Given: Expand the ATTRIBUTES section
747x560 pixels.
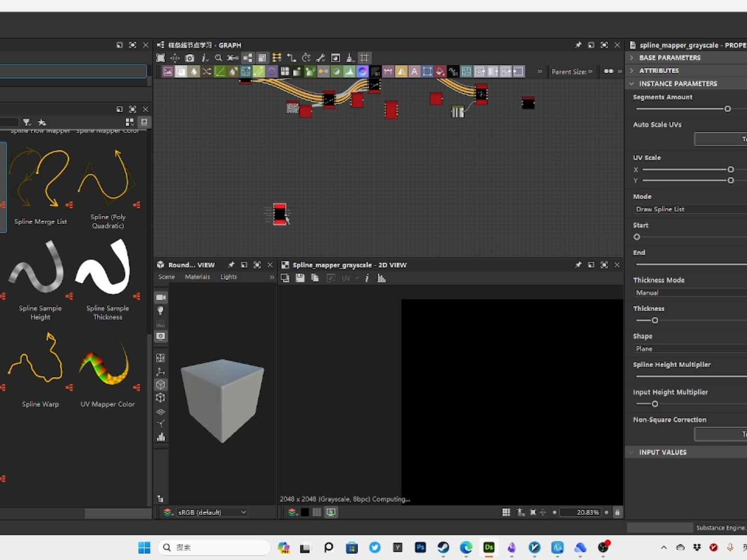Looking at the screenshot, I should tap(631, 71).
